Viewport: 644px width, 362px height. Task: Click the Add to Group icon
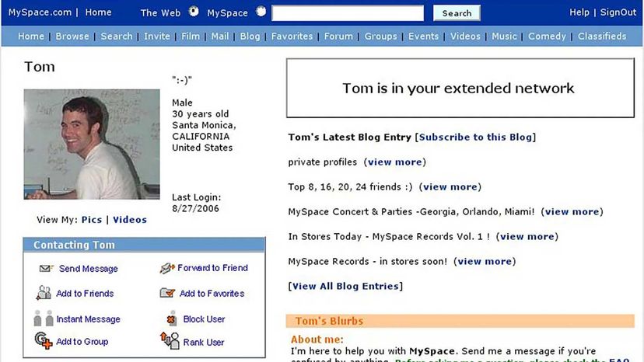tap(44, 341)
